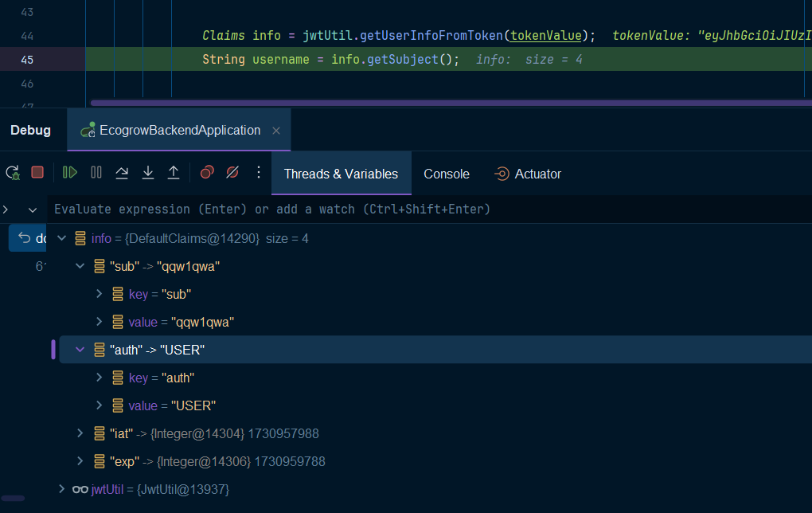Open the Actuator tab
812x513 pixels.
528,174
